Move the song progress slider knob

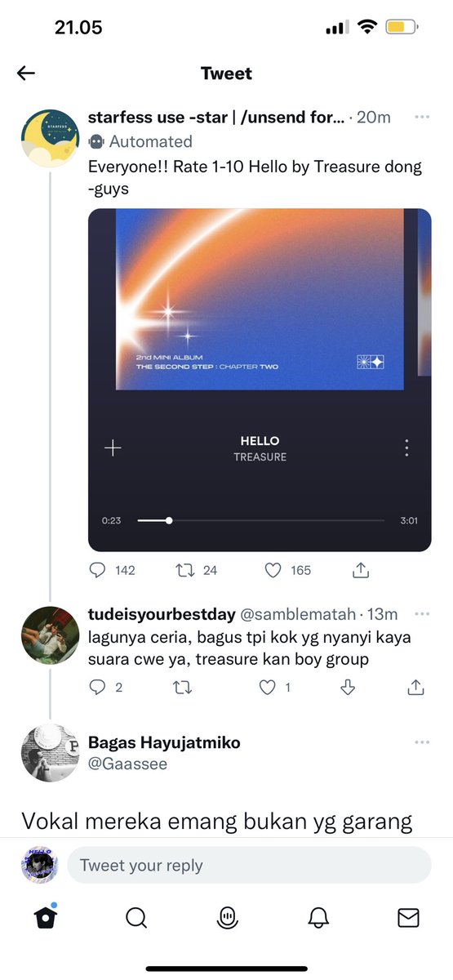(x=169, y=520)
